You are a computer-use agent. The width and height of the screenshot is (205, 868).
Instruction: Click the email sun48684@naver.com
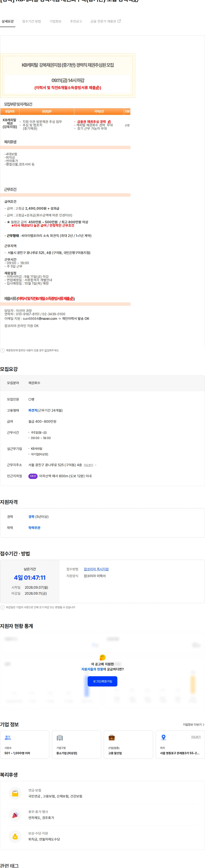pyautogui.click(x=40, y=319)
